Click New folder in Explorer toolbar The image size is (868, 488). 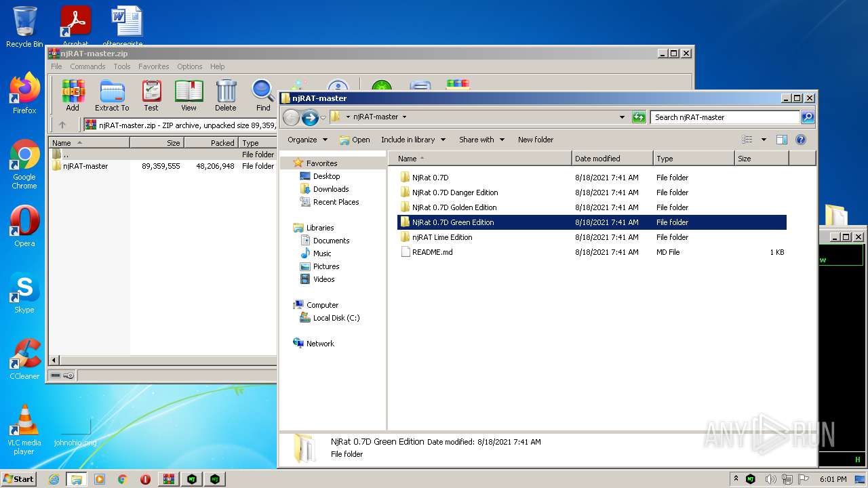[536, 140]
